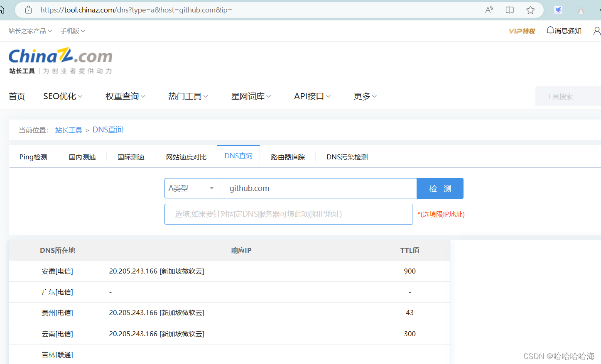
Task: Open the SEO优化 menu
Action: [63, 96]
